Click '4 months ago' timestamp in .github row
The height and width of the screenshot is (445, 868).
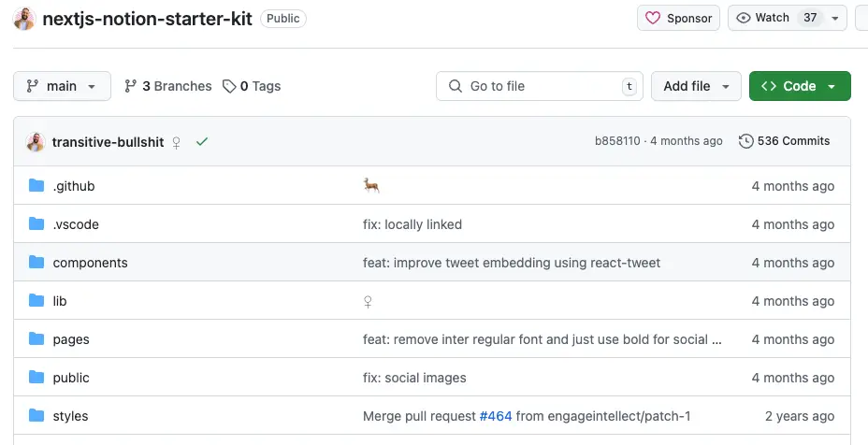(793, 187)
